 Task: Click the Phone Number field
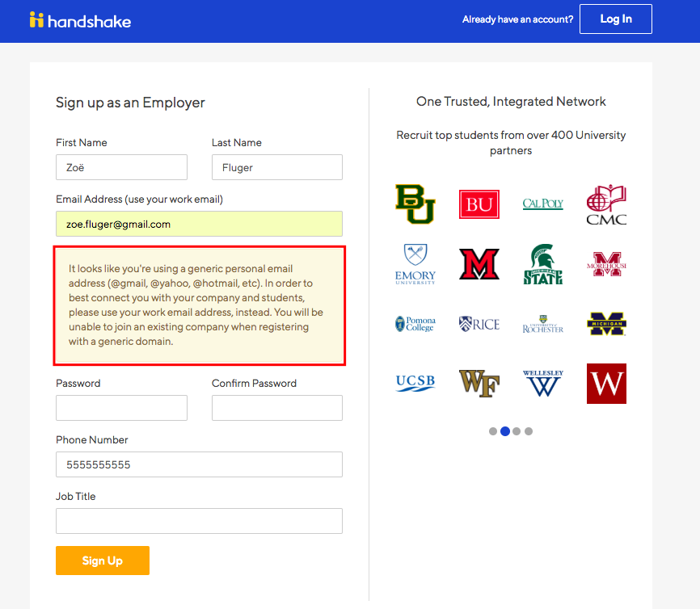click(199, 464)
